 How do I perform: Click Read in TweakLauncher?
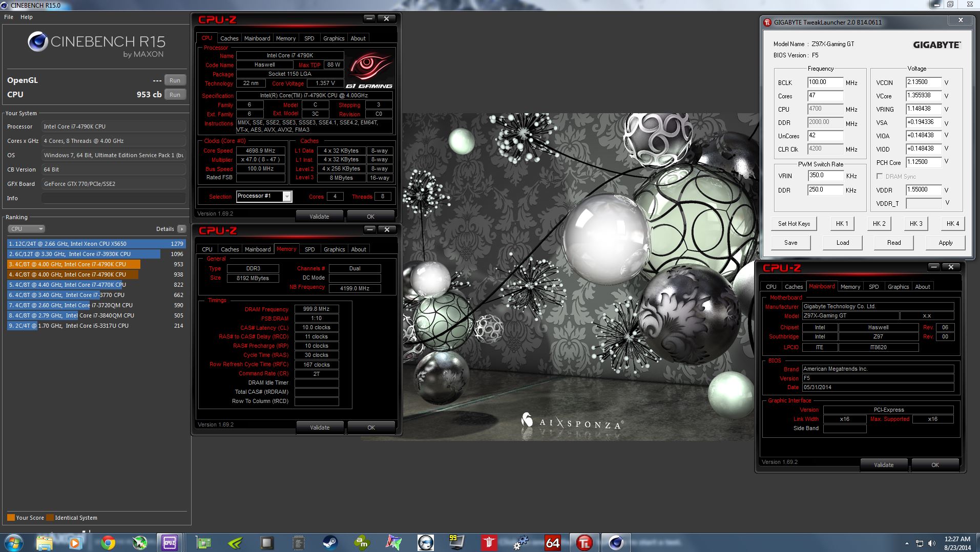coord(894,243)
